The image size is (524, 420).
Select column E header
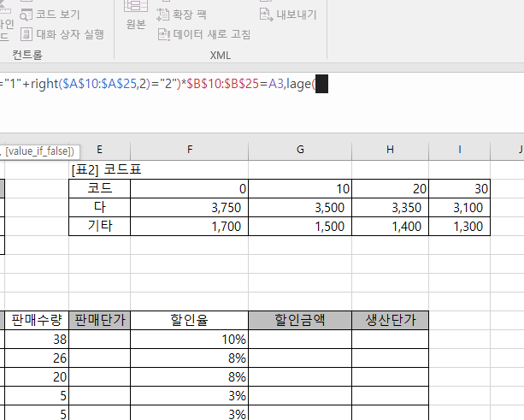pyautogui.click(x=100, y=150)
